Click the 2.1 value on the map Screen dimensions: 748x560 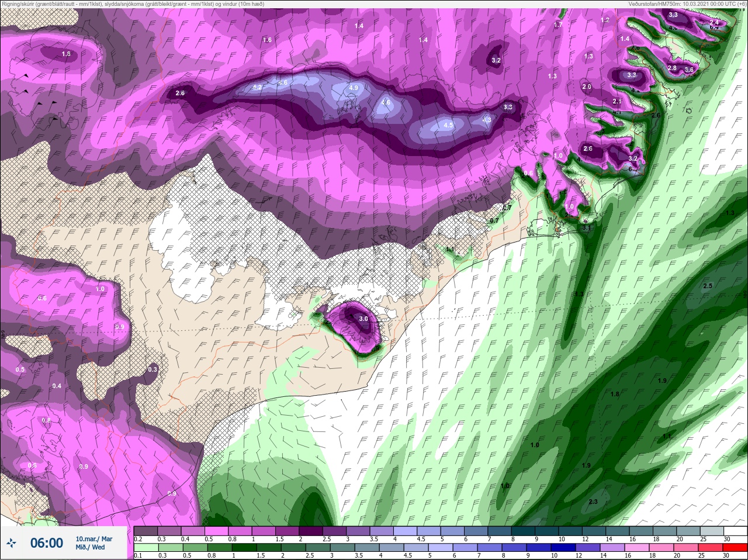[x=617, y=101]
